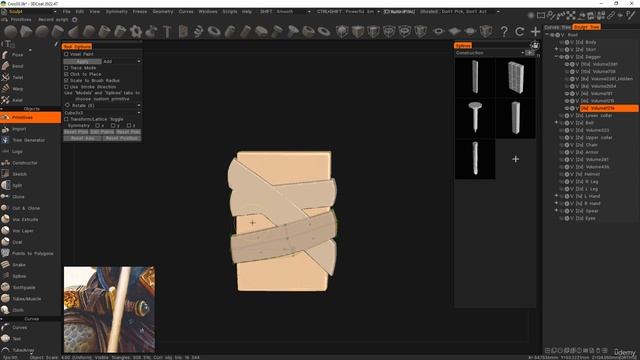Click the Reset Axis button
The width and height of the screenshot is (640, 360).
pos(82,138)
